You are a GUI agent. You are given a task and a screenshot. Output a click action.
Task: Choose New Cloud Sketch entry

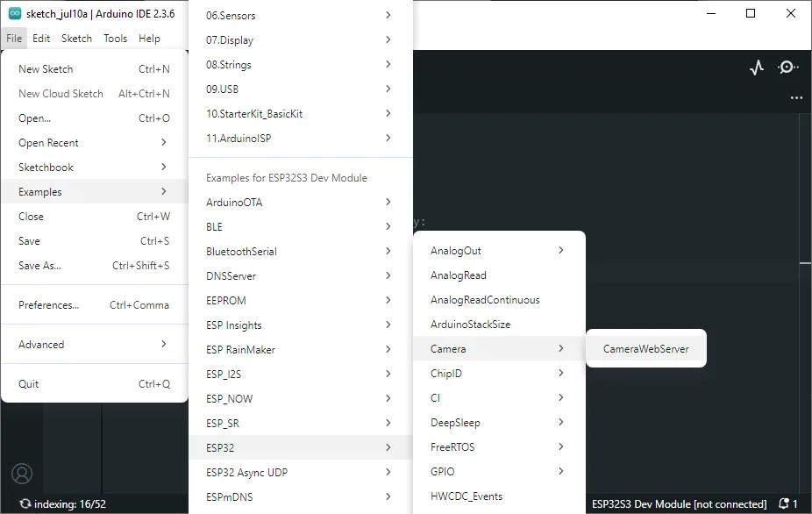pyautogui.click(x=94, y=94)
